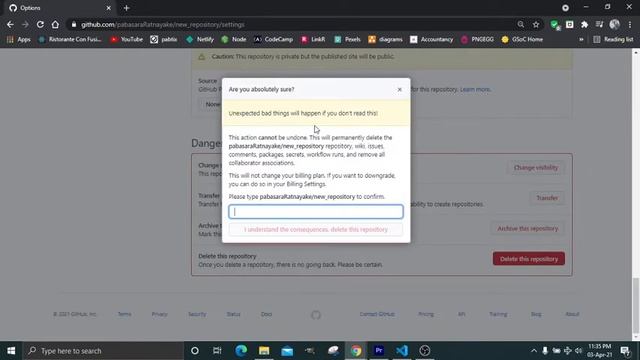The width and height of the screenshot is (640, 360).
Task: Click the GitHub logo in the footer
Action: (x=316, y=315)
